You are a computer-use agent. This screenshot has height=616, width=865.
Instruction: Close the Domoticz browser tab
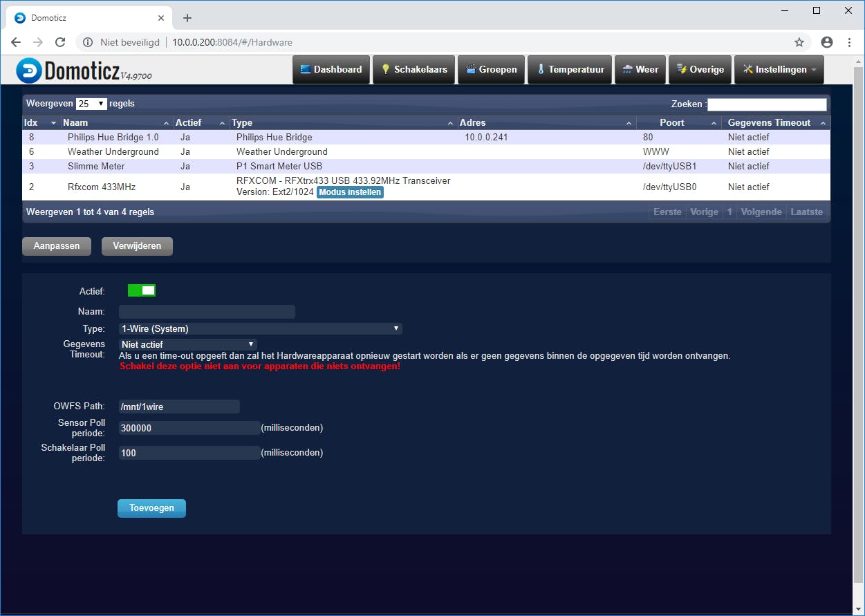pyautogui.click(x=160, y=18)
